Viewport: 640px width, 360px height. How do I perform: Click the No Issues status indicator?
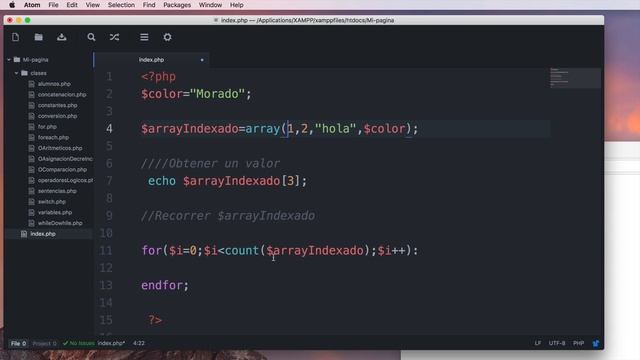tap(79, 343)
